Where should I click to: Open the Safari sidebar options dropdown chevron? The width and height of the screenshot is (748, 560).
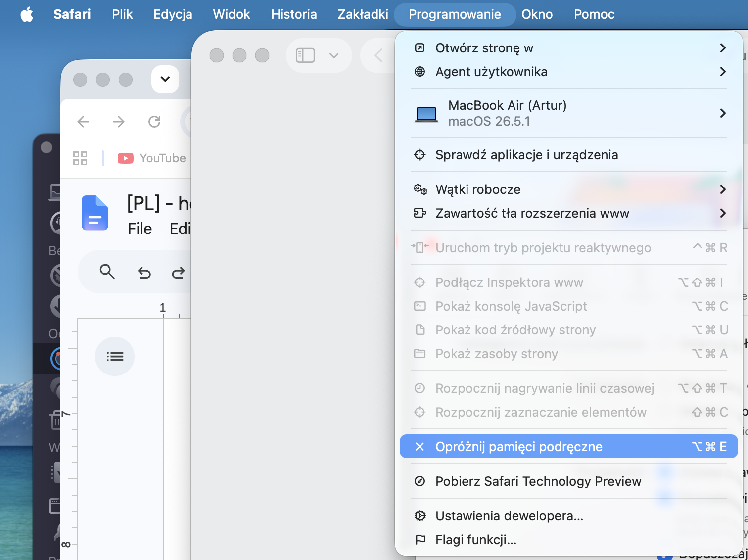(x=334, y=55)
